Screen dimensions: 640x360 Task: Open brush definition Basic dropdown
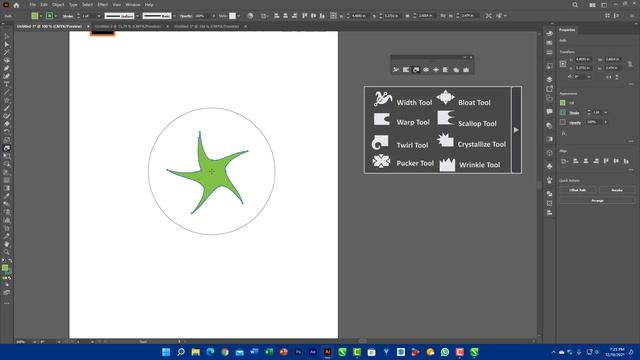pos(174,16)
